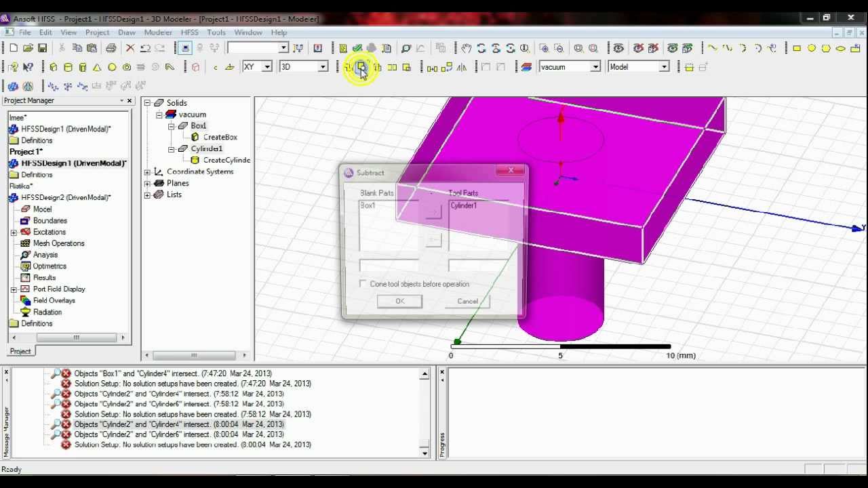Open the Help menu
The height and width of the screenshot is (488, 868).
(x=279, y=33)
